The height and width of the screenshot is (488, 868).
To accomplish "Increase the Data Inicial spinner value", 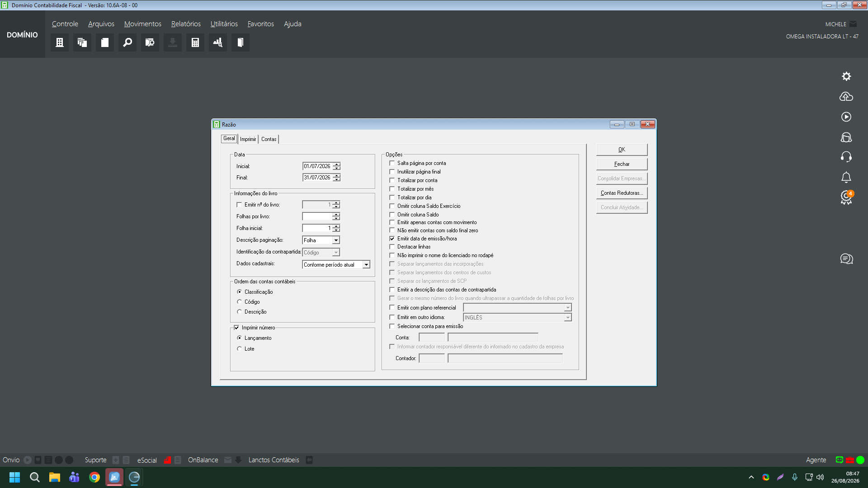I will click(336, 164).
